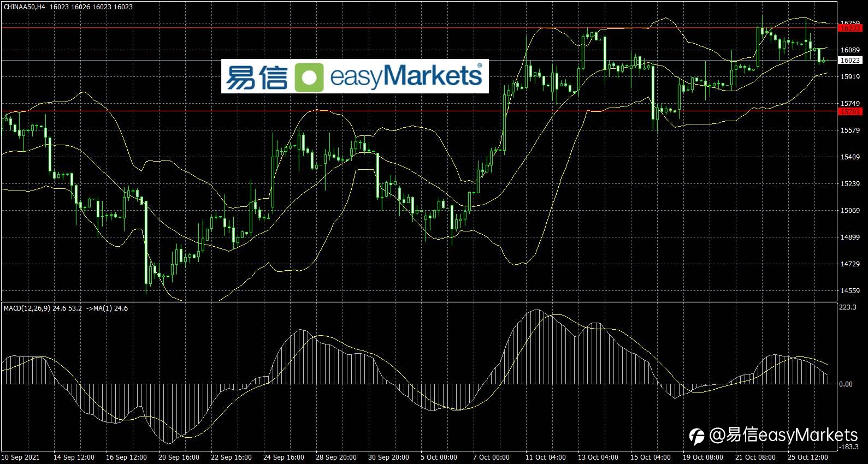Click the CHINAA50,H4 chart title text
The width and height of the screenshot is (868, 464).
click(25, 7)
